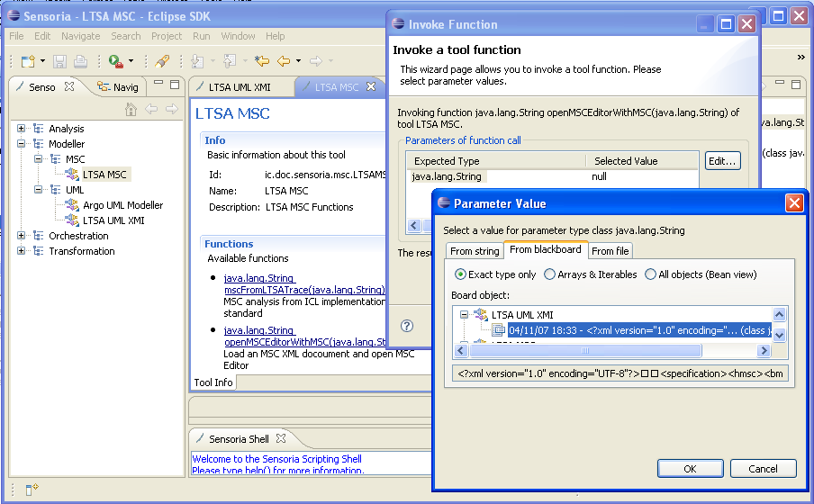Click the Back arrow in Senso view

[151, 109]
